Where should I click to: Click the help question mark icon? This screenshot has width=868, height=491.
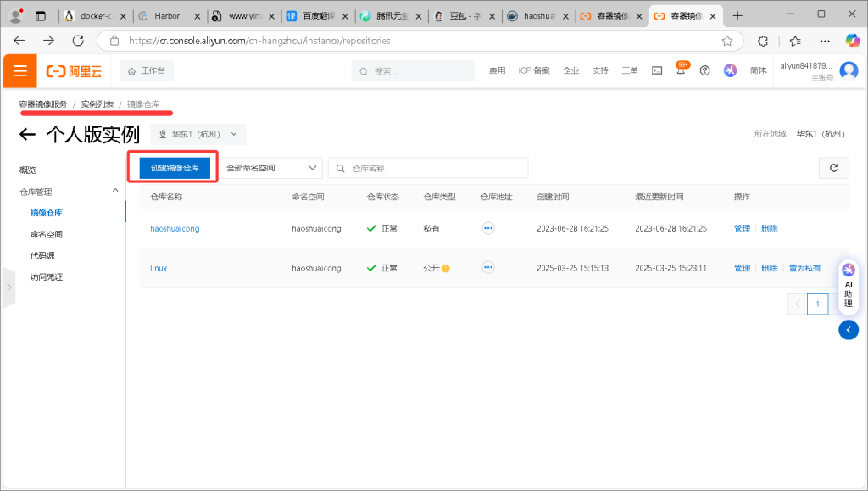coord(704,71)
